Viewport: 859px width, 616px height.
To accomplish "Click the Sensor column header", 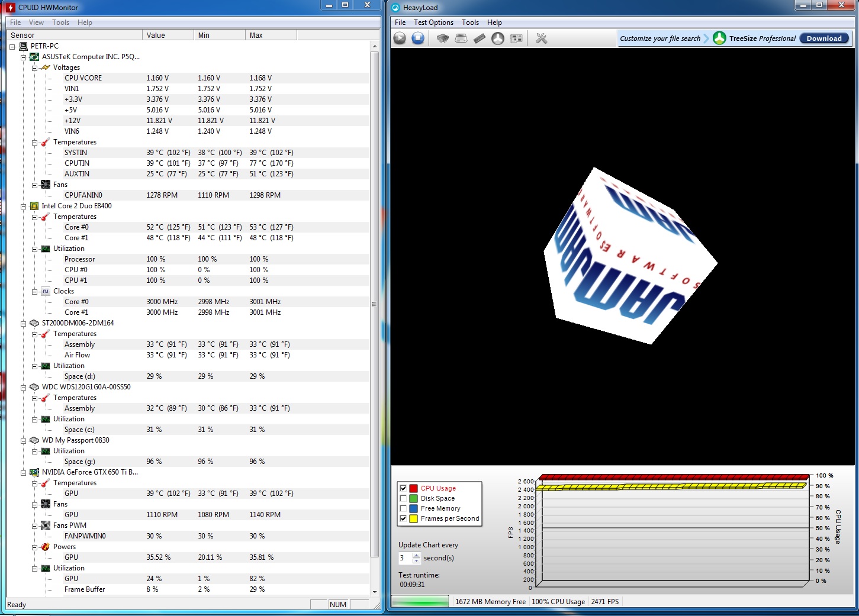I will tap(75, 35).
